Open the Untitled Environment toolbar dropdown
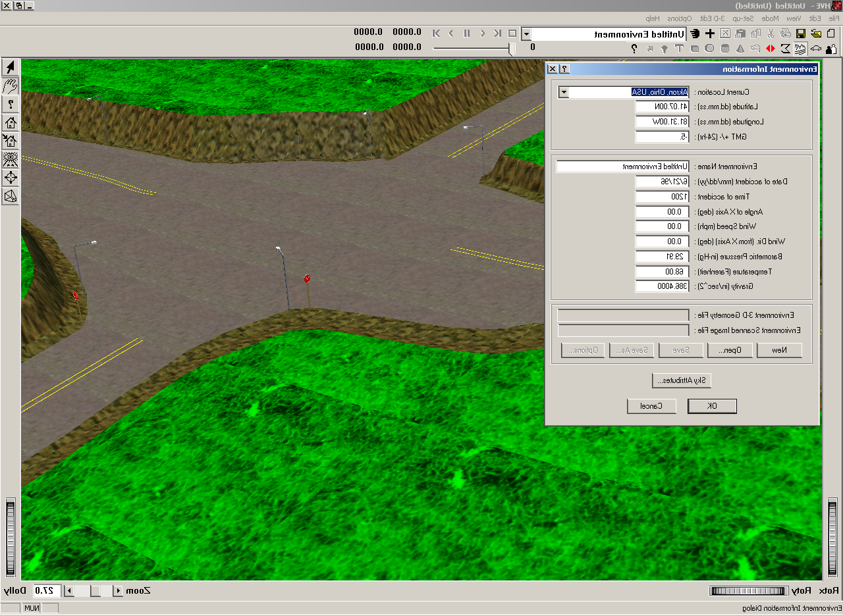 [x=526, y=34]
